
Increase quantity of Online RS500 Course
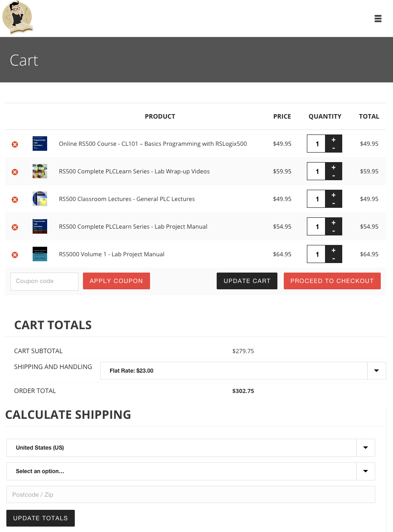pos(334,140)
